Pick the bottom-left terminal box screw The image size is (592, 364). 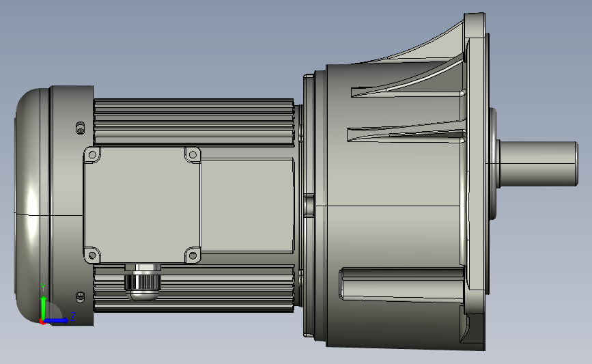(x=92, y=255)
